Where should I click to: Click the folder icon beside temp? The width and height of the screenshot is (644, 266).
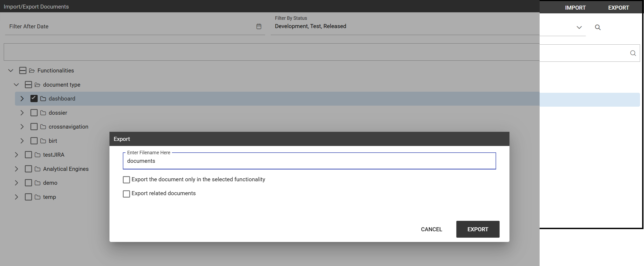(37, 197)
